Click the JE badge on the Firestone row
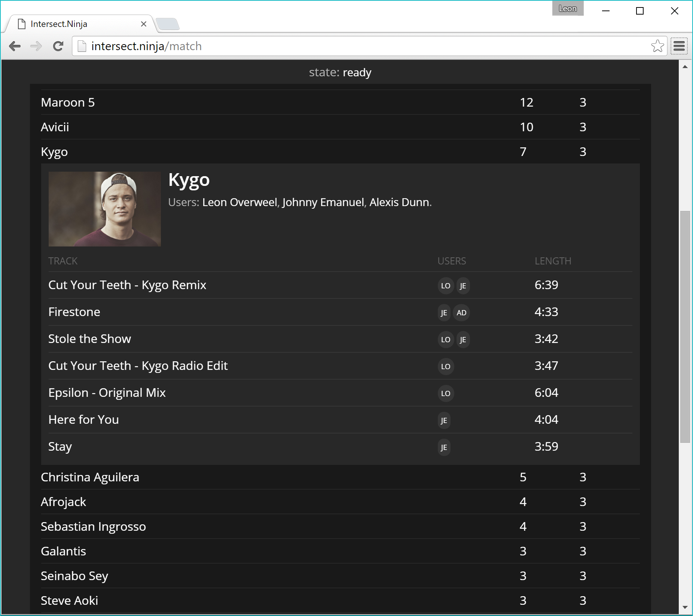 coord(444,313)
